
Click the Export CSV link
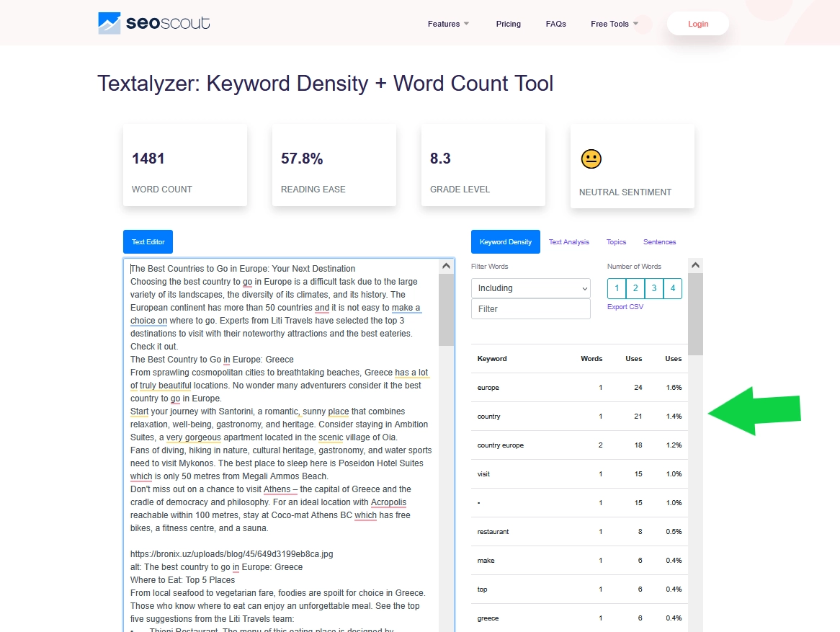pos(625,306)
